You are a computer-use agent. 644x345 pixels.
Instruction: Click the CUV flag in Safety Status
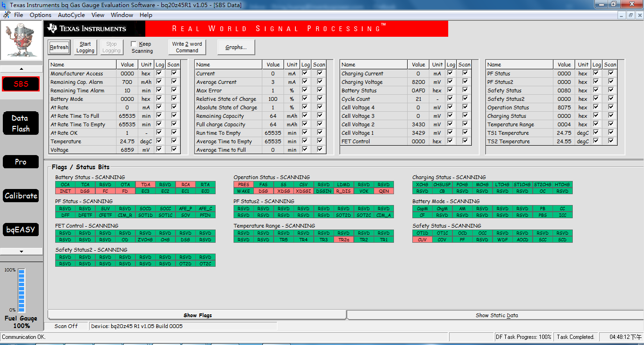click(x=422, y=240)
